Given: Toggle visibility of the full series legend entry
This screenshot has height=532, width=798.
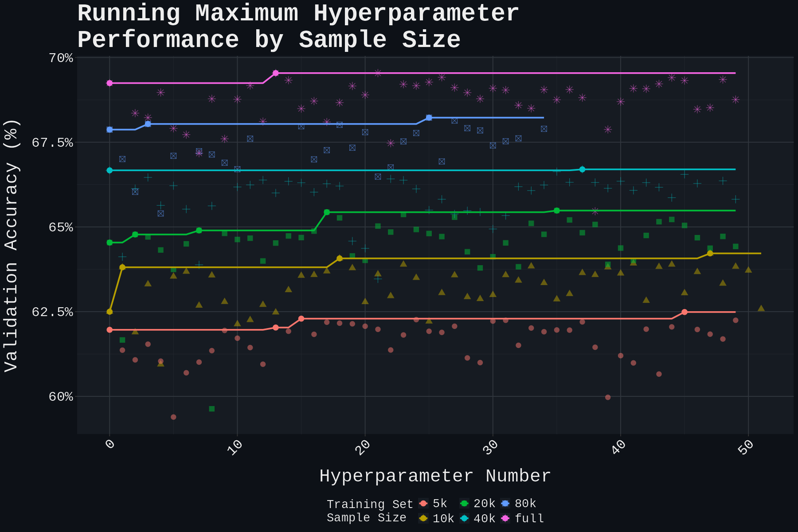Looking at the screenshot, I should click(528, 518).
